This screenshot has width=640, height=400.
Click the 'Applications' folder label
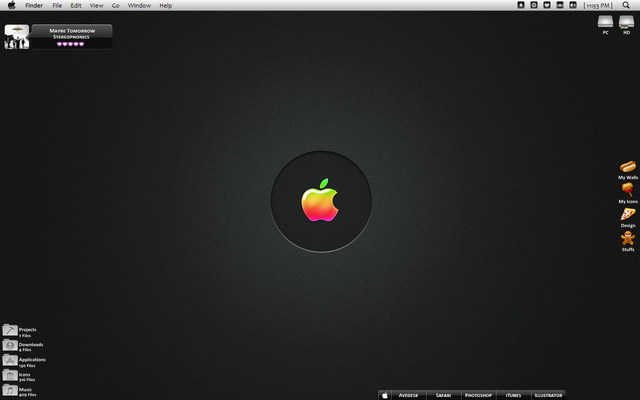32,360
